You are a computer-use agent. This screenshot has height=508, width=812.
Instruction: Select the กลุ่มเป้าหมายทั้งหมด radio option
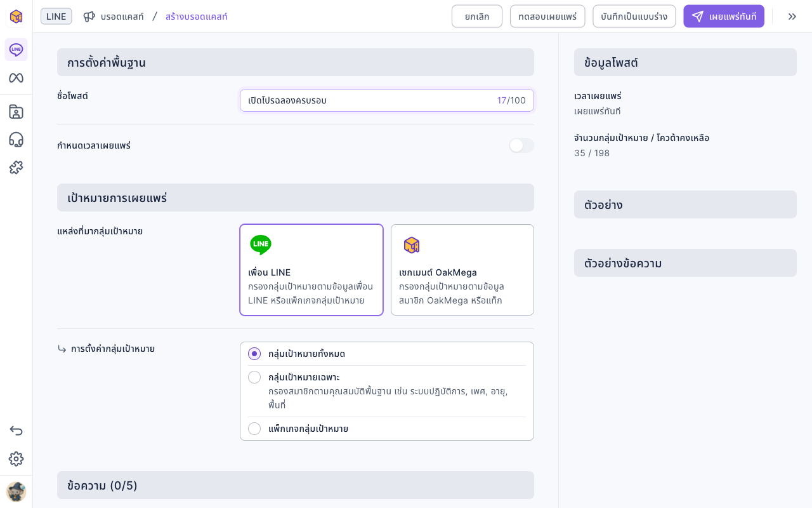(x=254, y=354)
